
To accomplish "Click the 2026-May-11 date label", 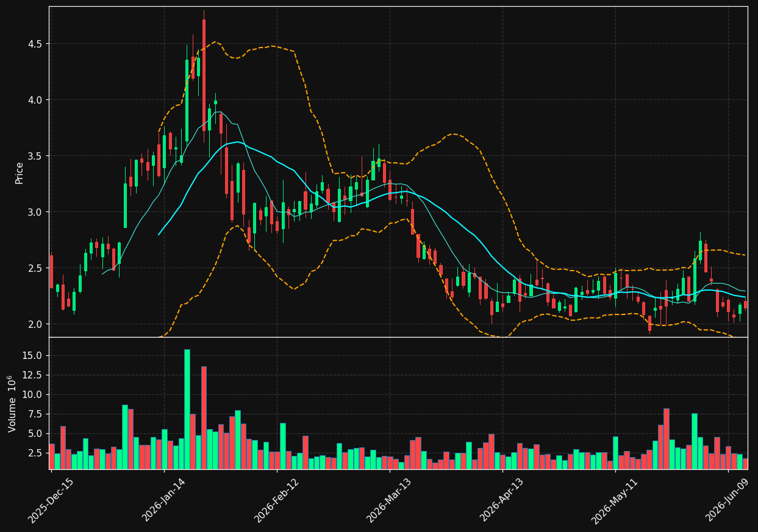I will point(614,500).
